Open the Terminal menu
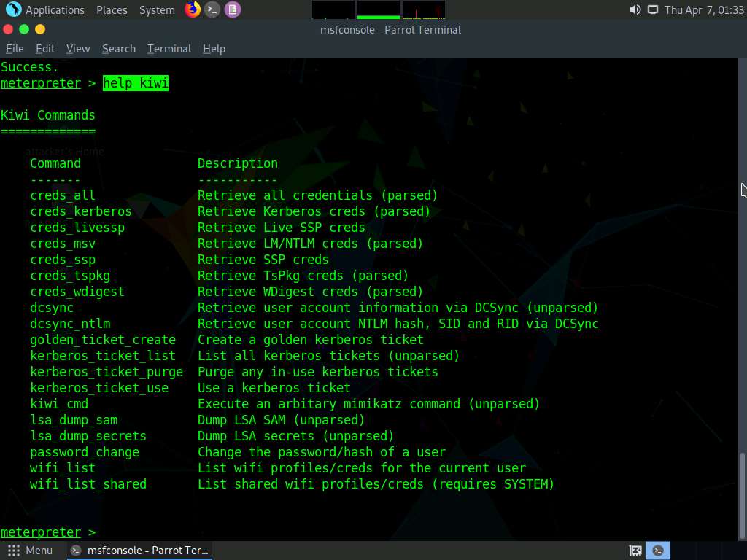Viewport: 747px width, 560px height. (x=169, y=49)
